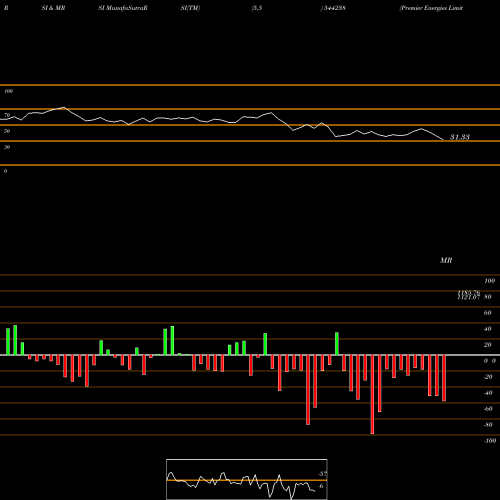Click the RSI axis label 30
The width and height of the screenshot is (500, 500).
pos(7,147)
